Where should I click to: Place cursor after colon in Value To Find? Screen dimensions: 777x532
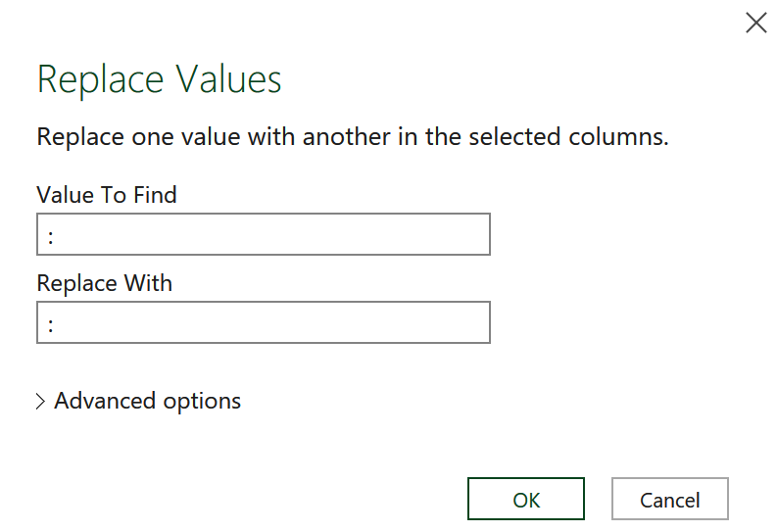[55, 236]
